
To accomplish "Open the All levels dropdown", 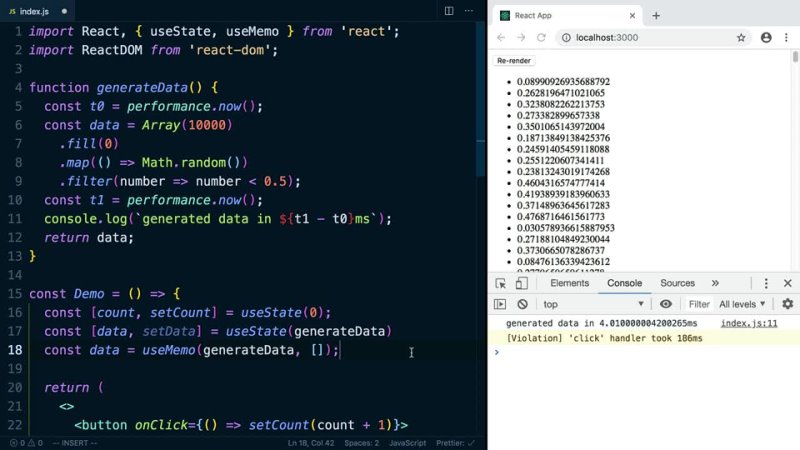I will click(742, 304).
